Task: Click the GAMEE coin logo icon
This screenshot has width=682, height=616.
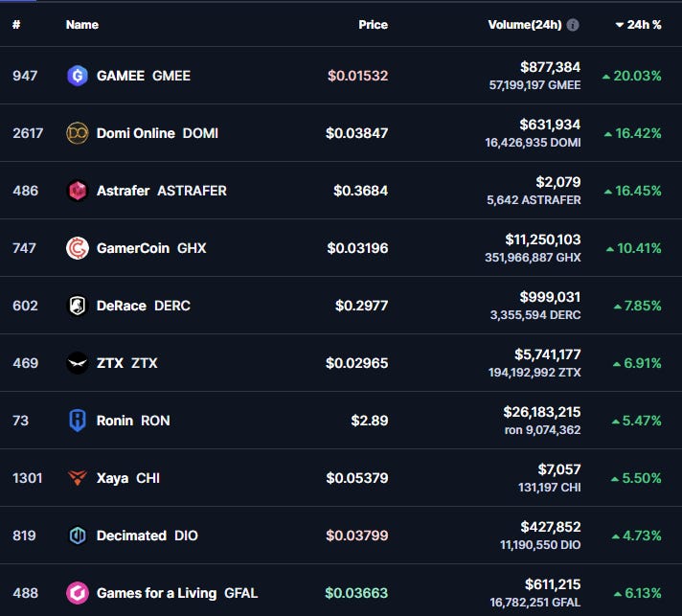Action: [78, 76]
